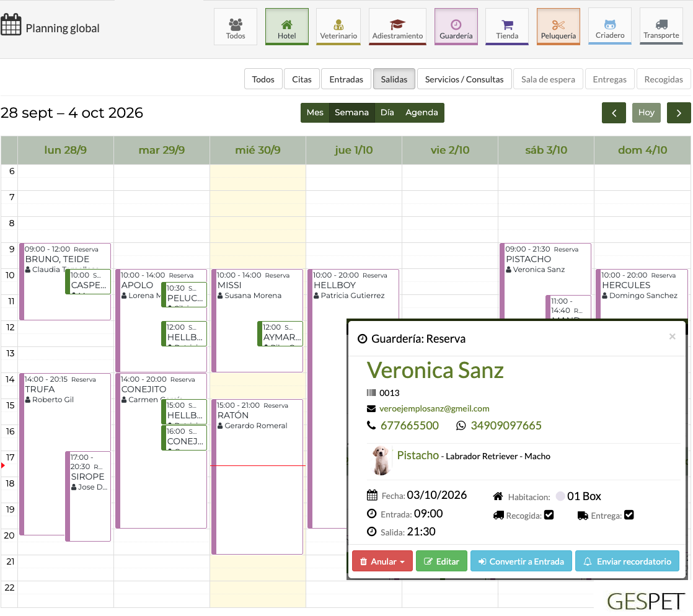Call phone number 677665500
The height and width of the screenshot is (616, 693).
(x=409, y=426)
